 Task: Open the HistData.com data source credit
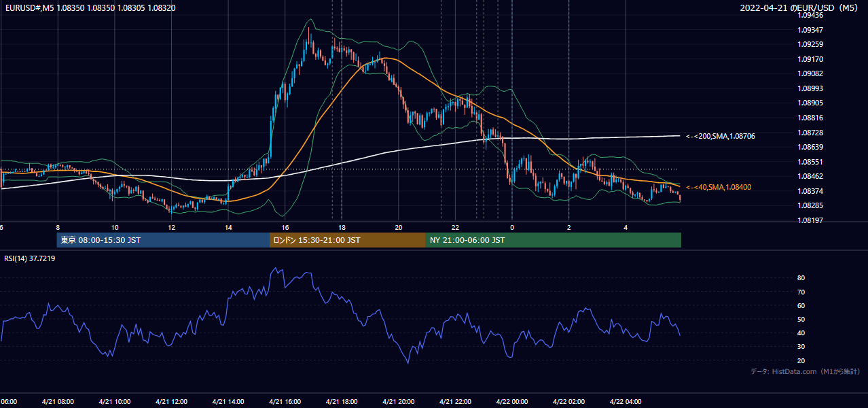coord(806,371)
